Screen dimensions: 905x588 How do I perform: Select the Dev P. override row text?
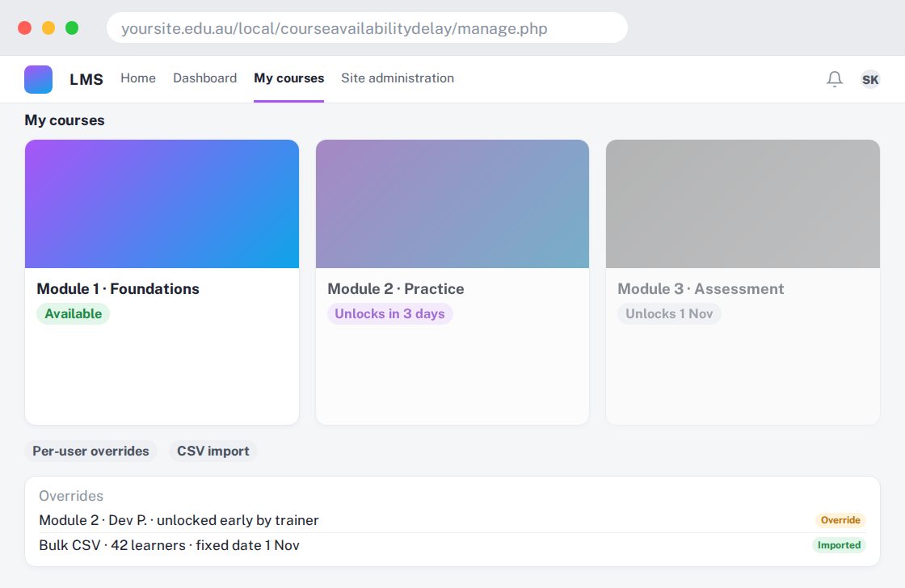coord(179,520)
